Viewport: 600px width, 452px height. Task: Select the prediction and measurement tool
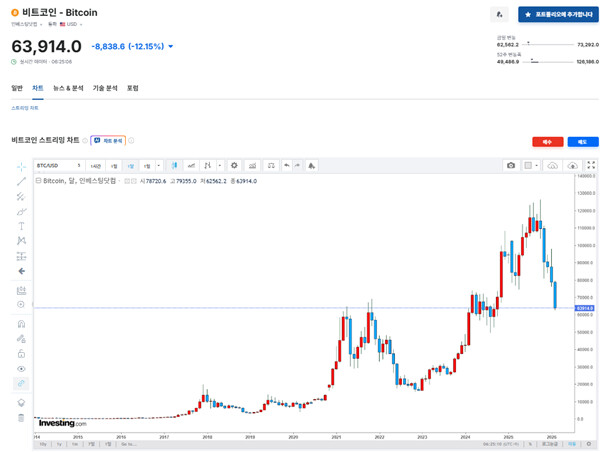click(x=21, y=256)
